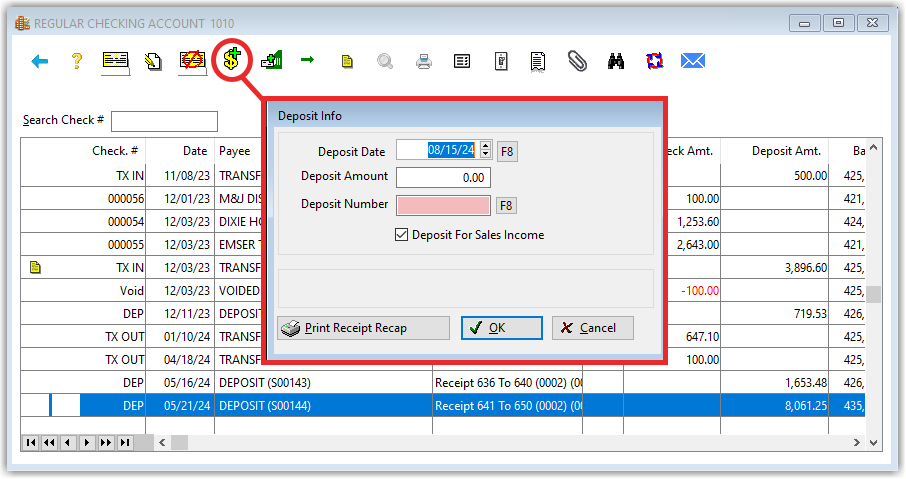This screenshot has height=479, width=906.
Task: Click the horizontal scrollbar right arrow
Action: 857,443
